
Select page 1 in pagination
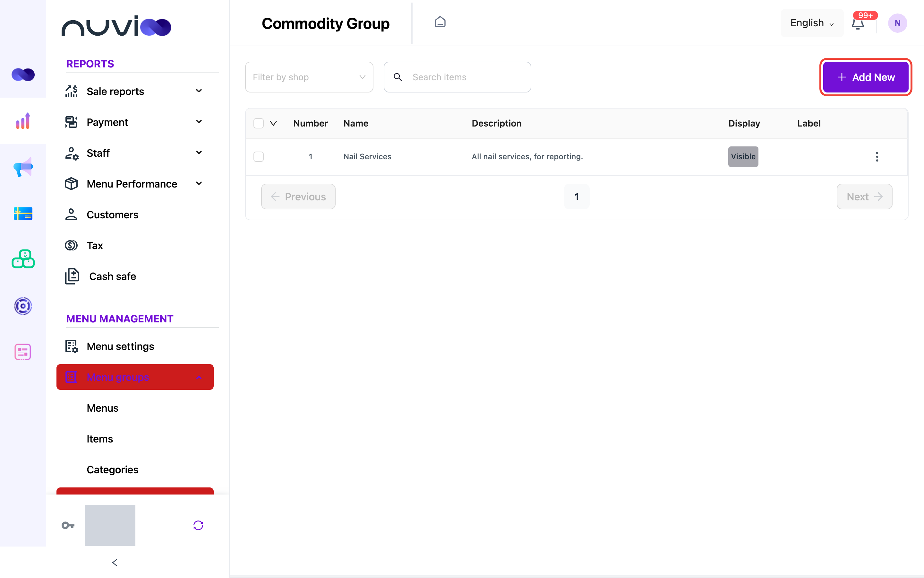(577, 197)
